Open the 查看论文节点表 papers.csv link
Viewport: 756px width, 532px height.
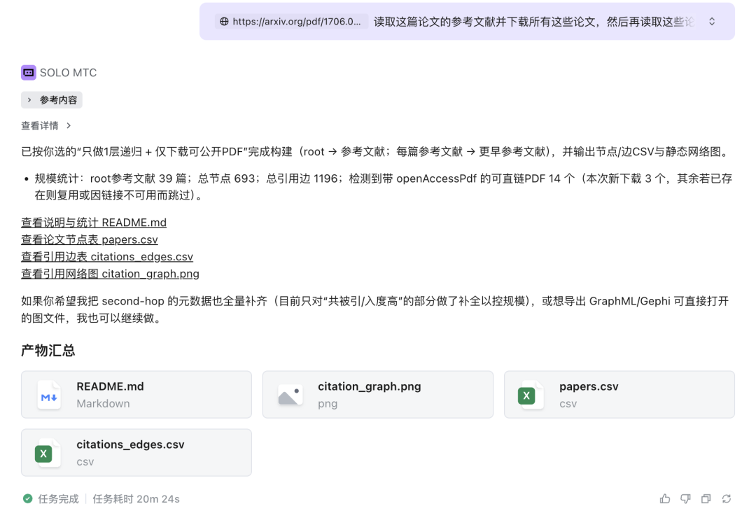[90, 239]
